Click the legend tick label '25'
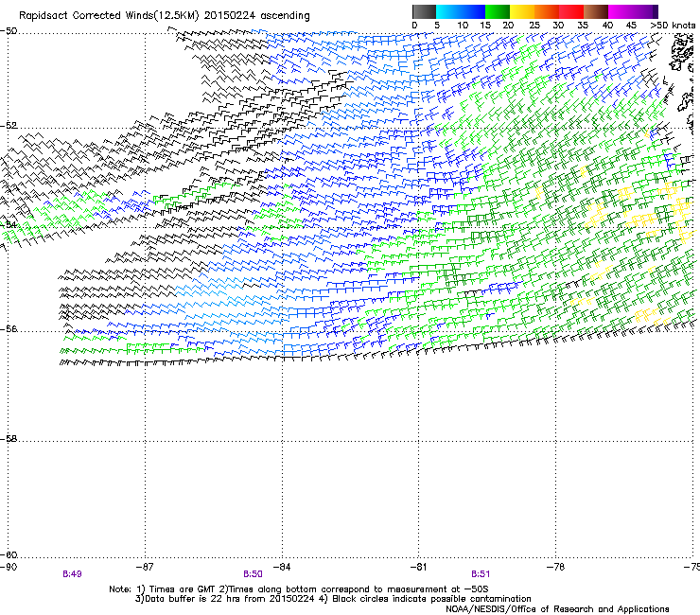 coord(534,26)
